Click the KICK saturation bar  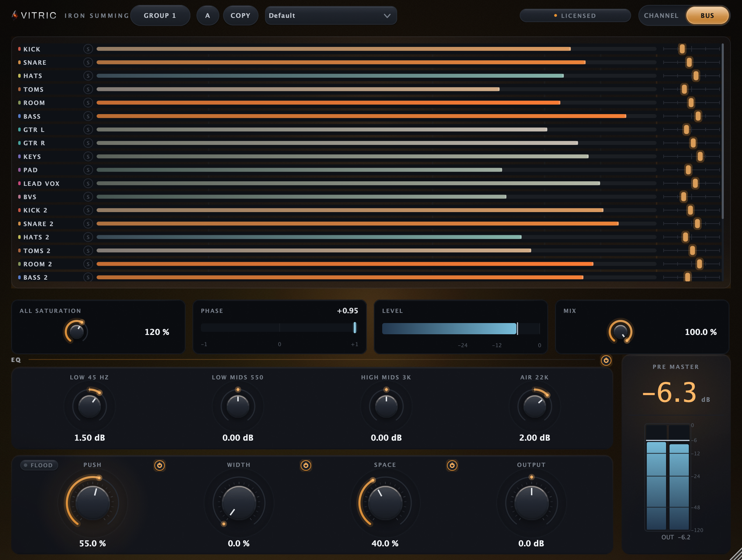click(376, 49)
